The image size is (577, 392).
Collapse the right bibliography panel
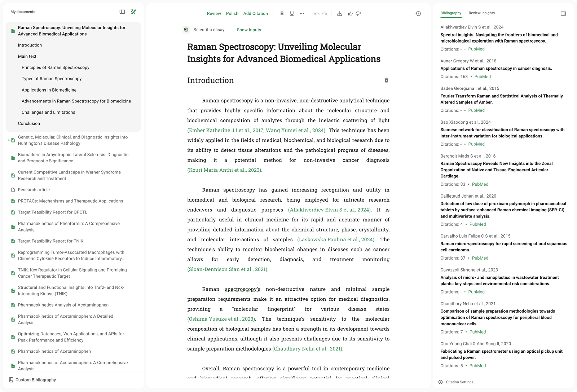pyautogui.click(x=563, y=14)
